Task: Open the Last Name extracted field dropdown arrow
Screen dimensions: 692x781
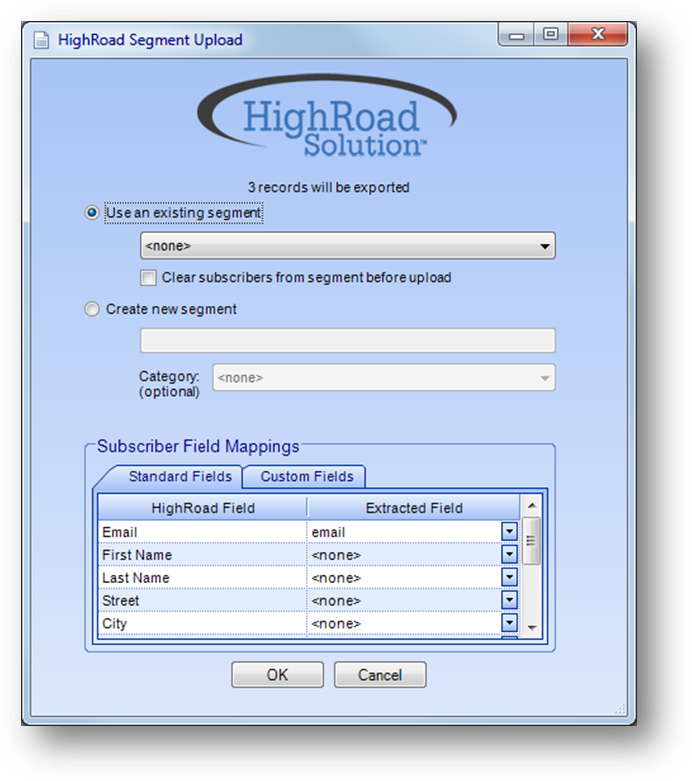Action: pos(509,577)
